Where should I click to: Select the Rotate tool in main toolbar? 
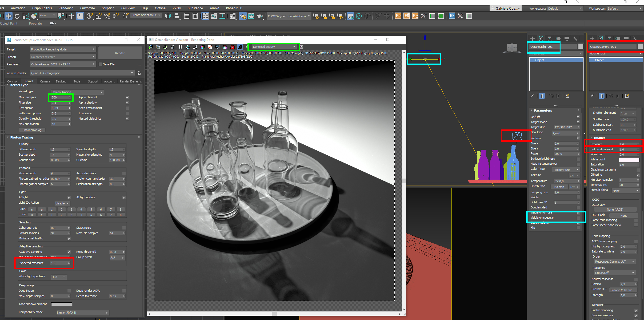click(17, 16)
